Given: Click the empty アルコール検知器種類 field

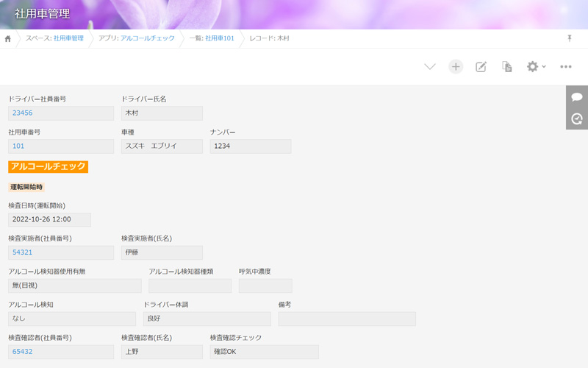Looking at the screenshot, I should coord(190,286).
